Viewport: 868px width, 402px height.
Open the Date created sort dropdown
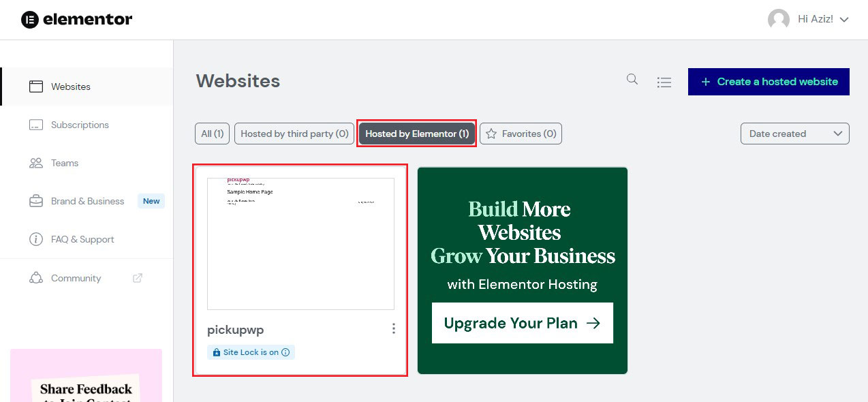[x=795, y=134]
